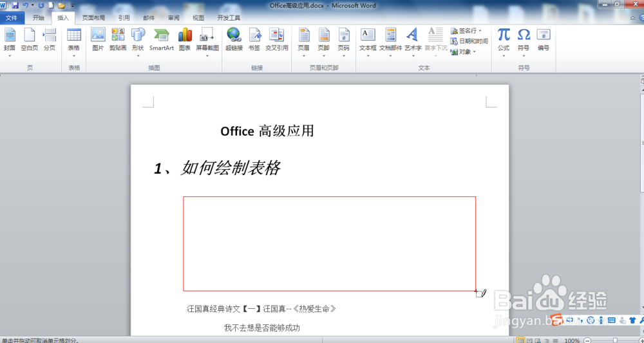Undo the last action

pyautogui.click(x=26, y=5)
